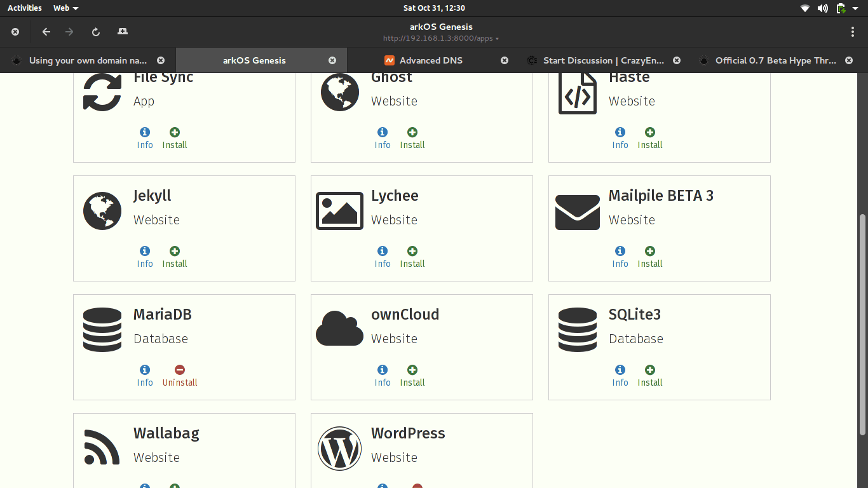Screen dimensions: 868x488
Task: View Info for ownCloud
Action: coord(383,376)
